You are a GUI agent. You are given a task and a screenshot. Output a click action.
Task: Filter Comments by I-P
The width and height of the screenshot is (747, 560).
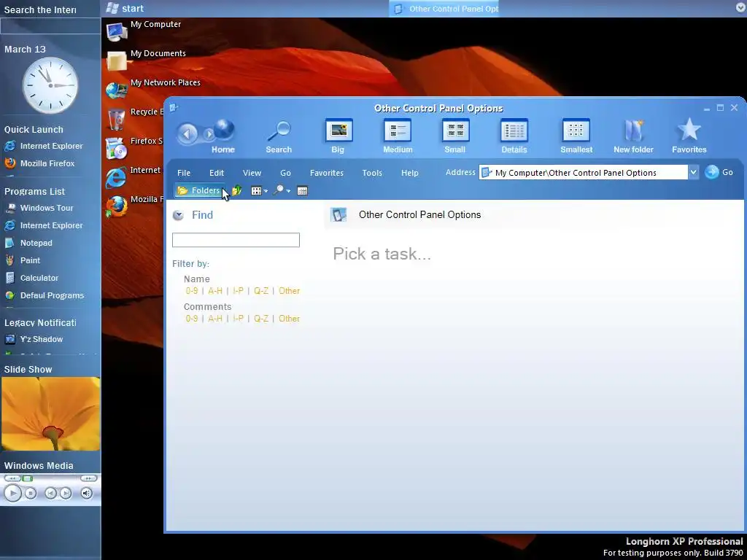(239, 319)
